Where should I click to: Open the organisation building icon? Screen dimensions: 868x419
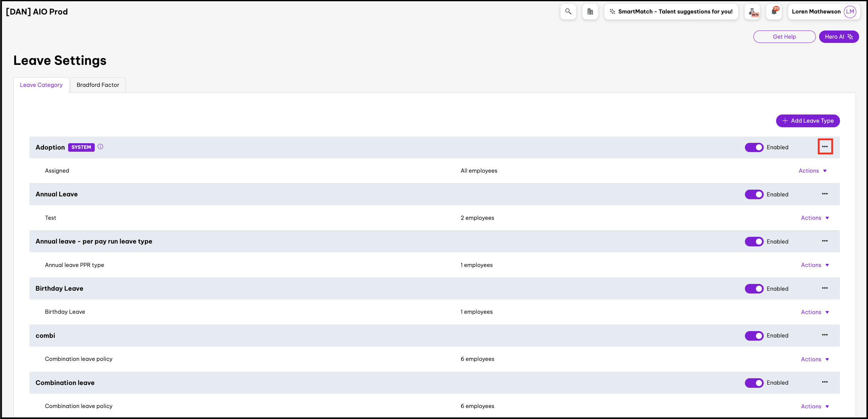pyautogui.click(x=590, y=12)
